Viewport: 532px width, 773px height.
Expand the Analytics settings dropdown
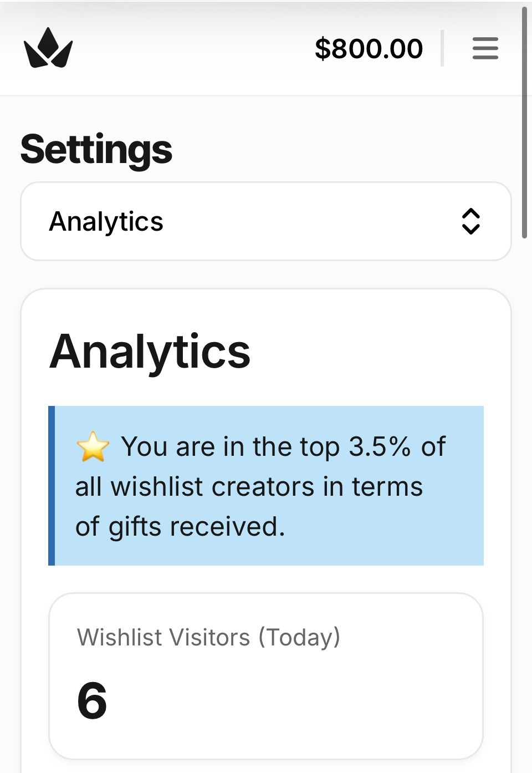tap(265, 221)
